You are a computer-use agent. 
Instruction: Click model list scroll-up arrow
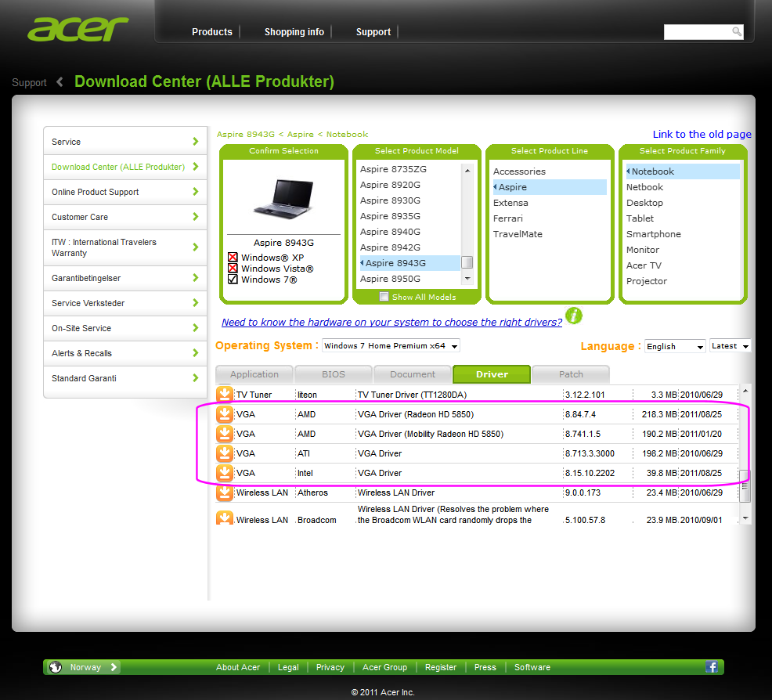tap(467, 170)
